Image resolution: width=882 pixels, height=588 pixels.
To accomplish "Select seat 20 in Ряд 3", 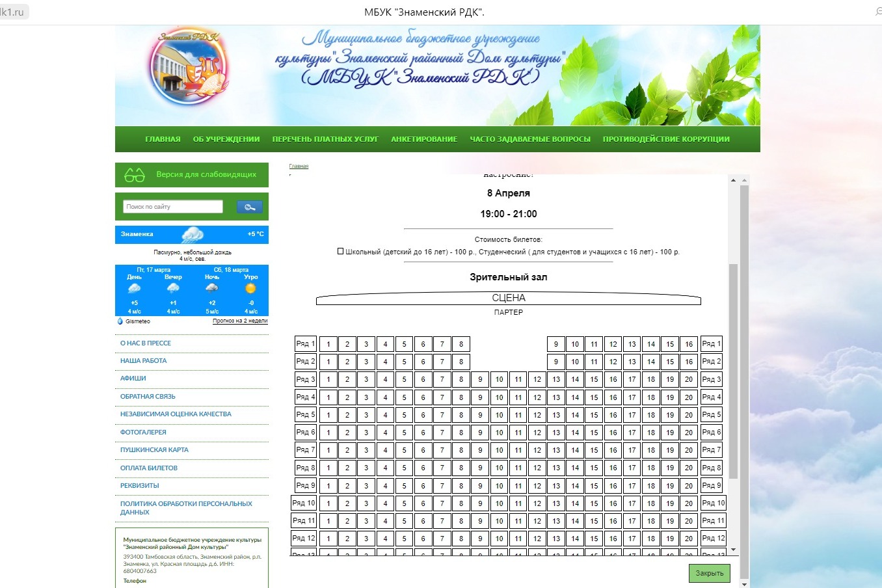I will (689, 379).
